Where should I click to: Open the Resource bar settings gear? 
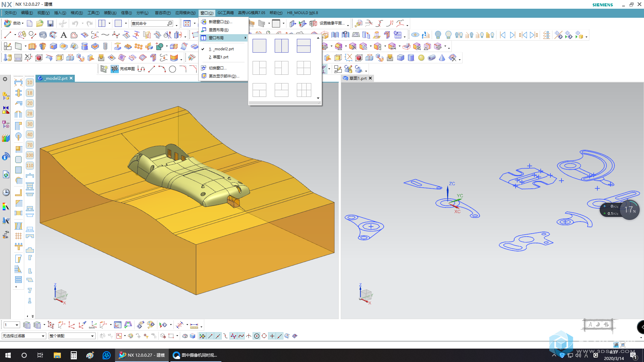coord(5,79)
